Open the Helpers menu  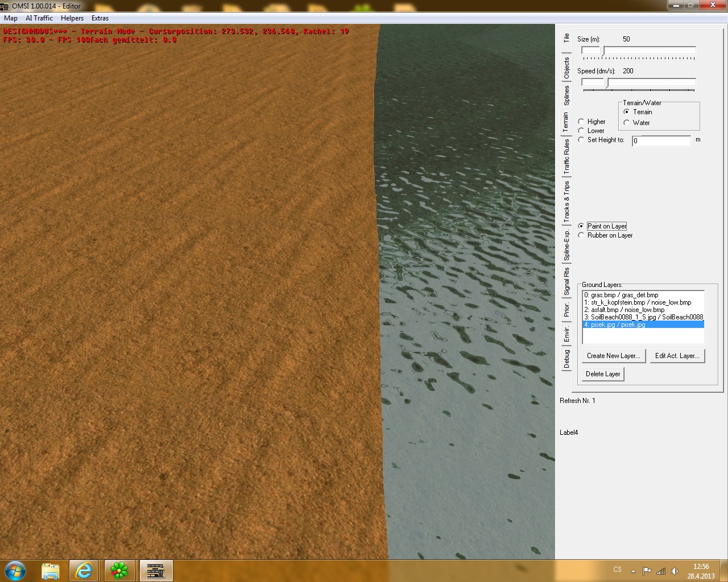coord(72,18)
